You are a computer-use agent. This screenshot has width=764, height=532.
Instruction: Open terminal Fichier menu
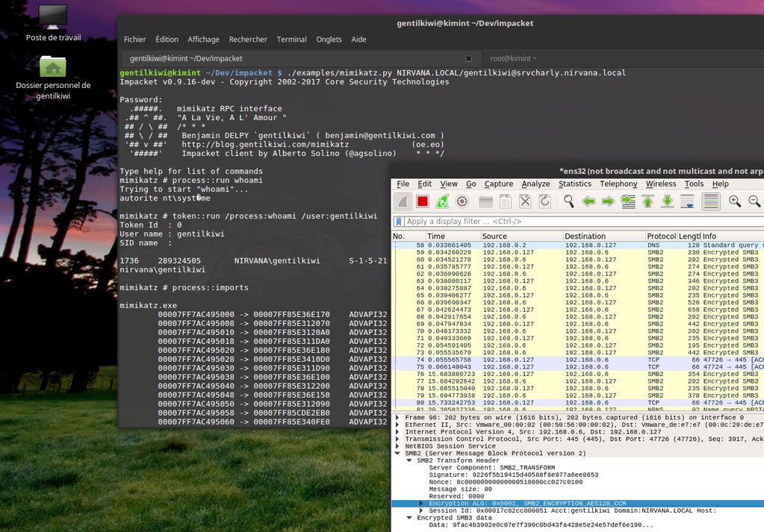pyautogui.click(x=134, y=40)
